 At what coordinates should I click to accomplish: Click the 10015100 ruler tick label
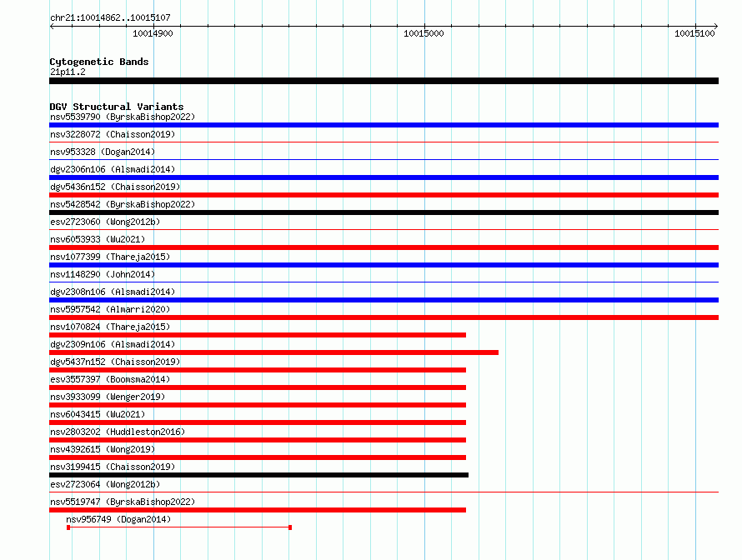(x=694, y=33)
